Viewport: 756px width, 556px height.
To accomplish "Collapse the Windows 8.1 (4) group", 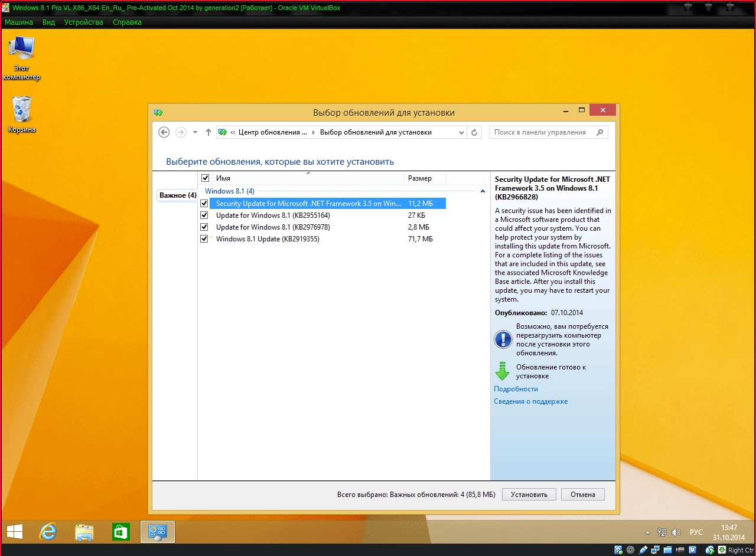I will pyautogui.click(x=483, y=191).
